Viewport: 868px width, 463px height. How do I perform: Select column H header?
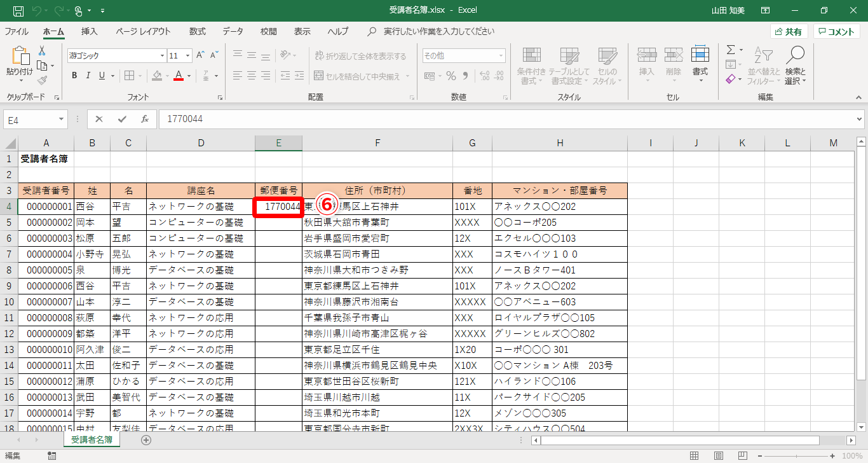(x=560, y=143)
